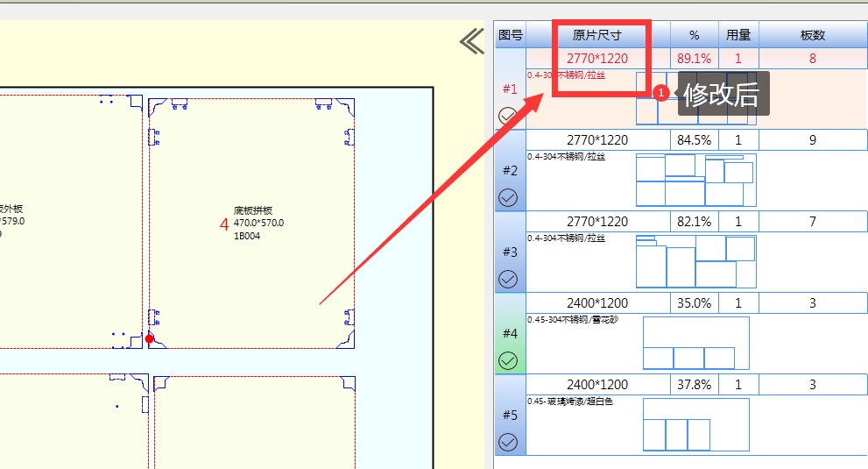Toggle the checkmark circle for sheet #2
The width and height of the screenshot is (868, 469).
point(508,197)
